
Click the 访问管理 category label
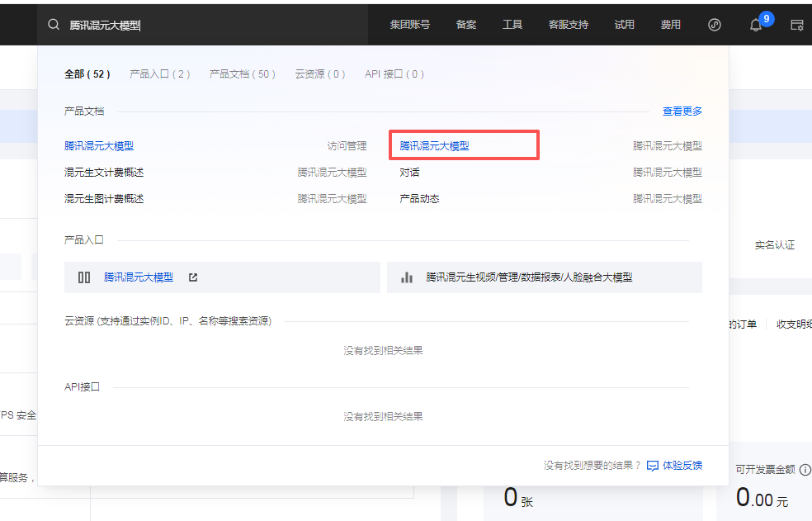coord(347,146)
